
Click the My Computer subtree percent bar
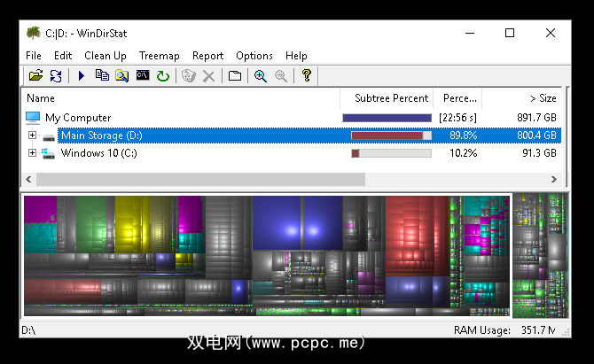pyautogui.click(x=387, y=118)
